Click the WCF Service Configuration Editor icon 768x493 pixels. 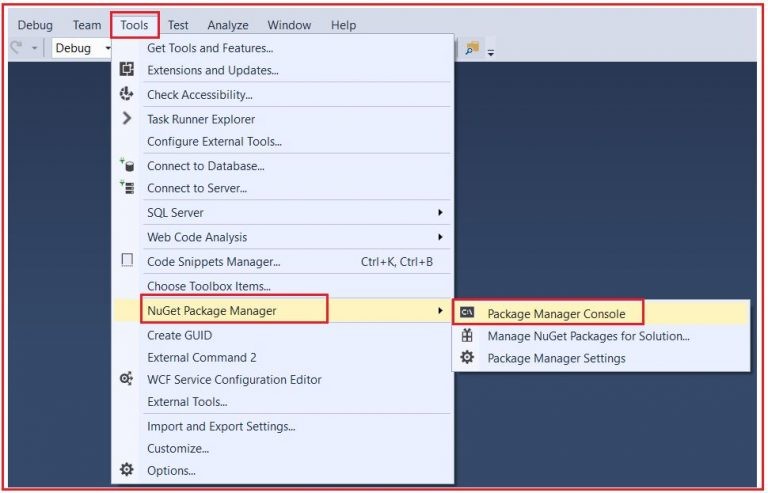(x=127, y=378)
